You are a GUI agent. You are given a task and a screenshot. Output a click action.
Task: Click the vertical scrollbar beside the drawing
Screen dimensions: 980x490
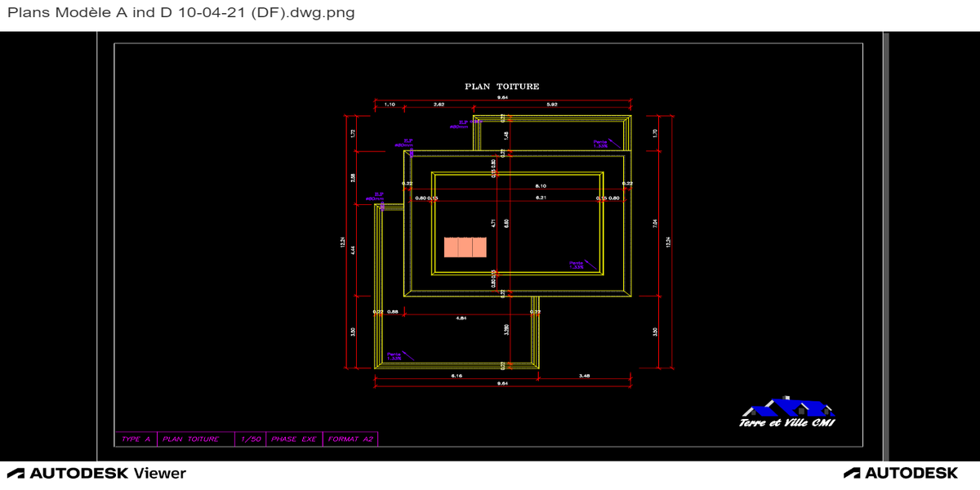click(885, 246)
